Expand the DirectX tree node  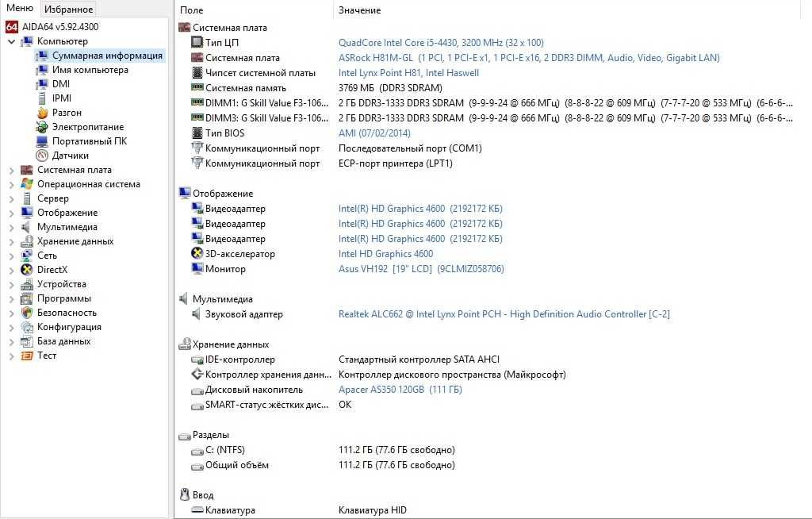[11, 270]
